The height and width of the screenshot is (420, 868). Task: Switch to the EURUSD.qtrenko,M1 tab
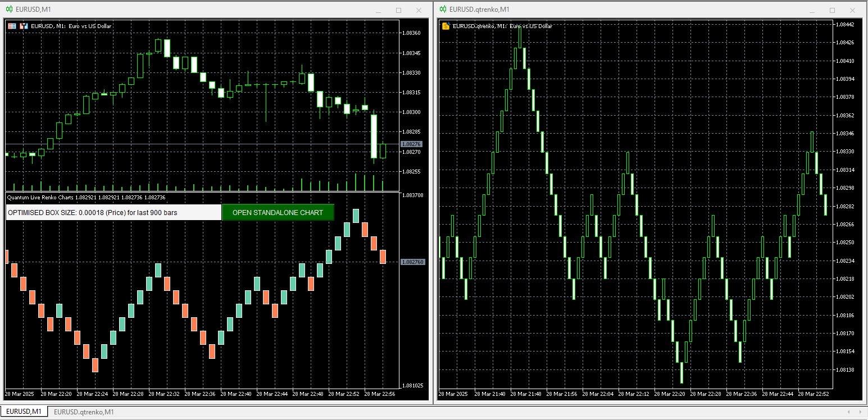(84, 412)
